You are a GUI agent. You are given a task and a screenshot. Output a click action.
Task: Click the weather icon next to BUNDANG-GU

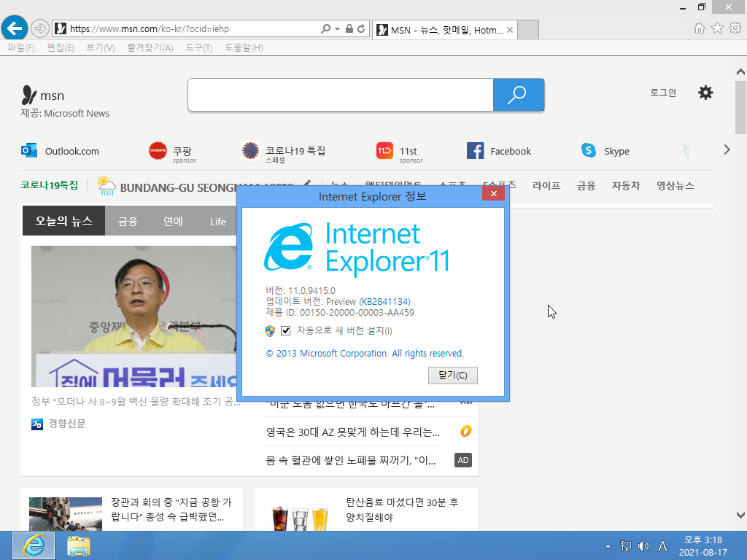coord(107,186)
